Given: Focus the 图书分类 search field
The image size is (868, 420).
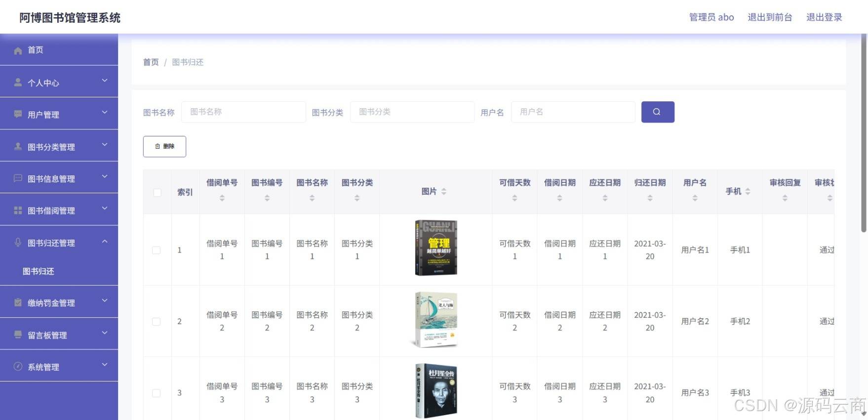Looking at the screenshot, I should (x=412, y=112).
